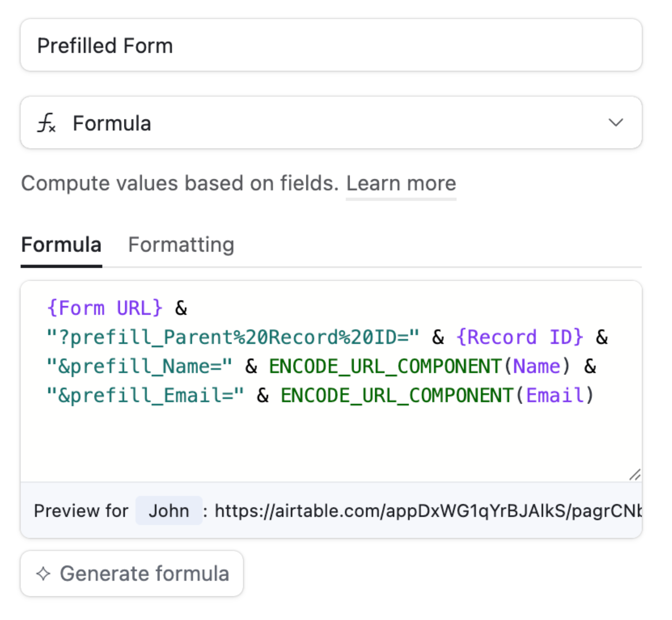672x620 pixels.
Task: Click the Generate formula button
Action: [x=132, y=573]
